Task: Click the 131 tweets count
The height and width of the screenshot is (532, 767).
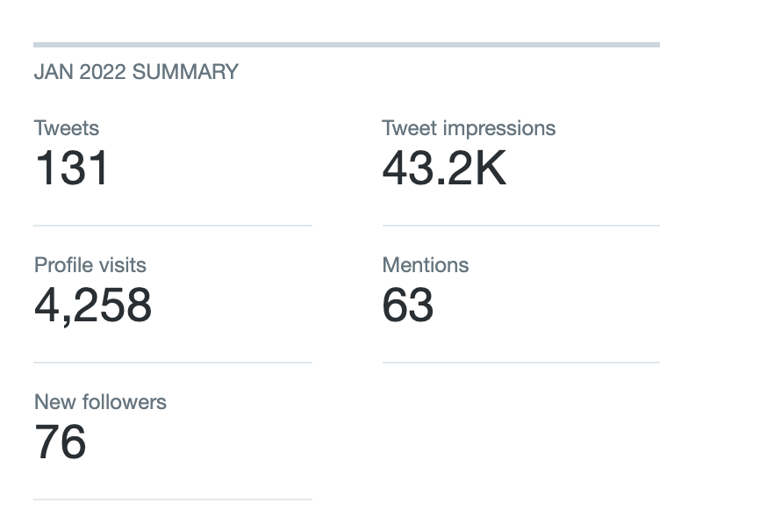Action: pos(72,168)
